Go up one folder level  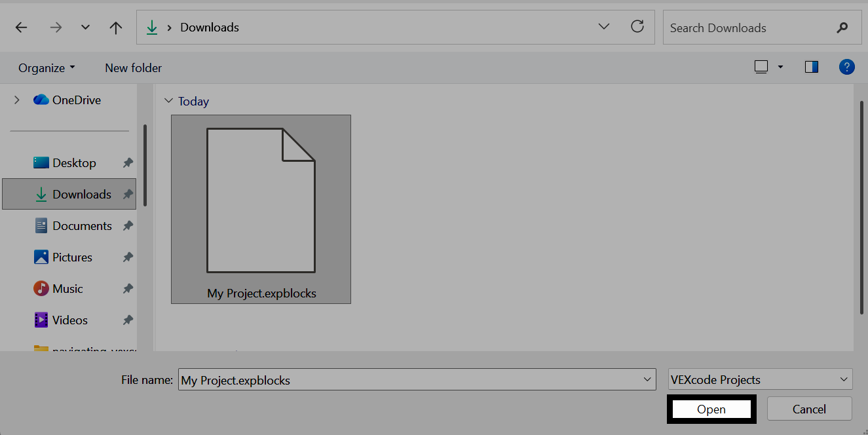(116, 28)
